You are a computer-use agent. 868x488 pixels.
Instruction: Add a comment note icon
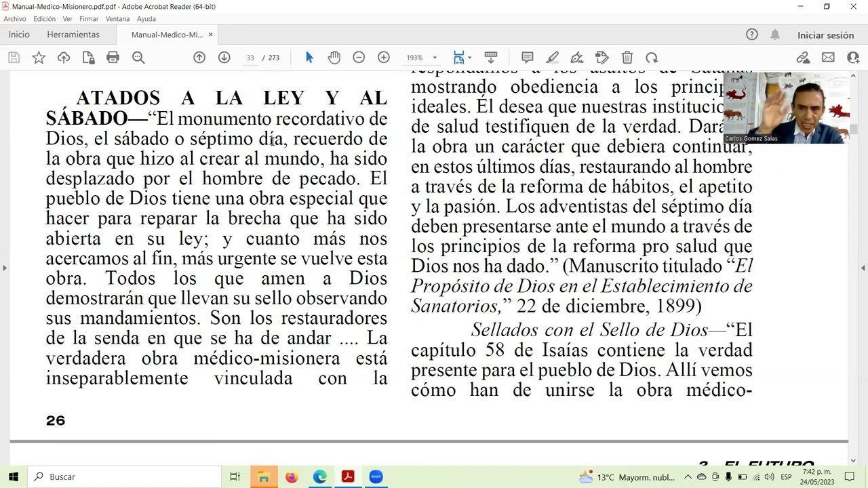coord(528,58)
